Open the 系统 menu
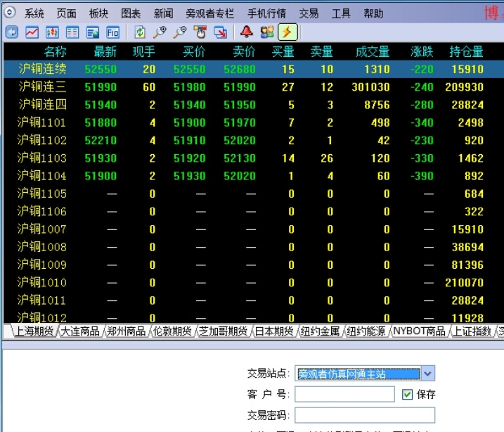 (34, 13)
